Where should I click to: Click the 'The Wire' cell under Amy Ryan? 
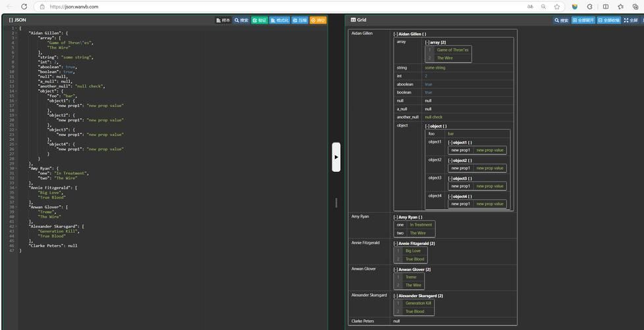coord(418,233)
